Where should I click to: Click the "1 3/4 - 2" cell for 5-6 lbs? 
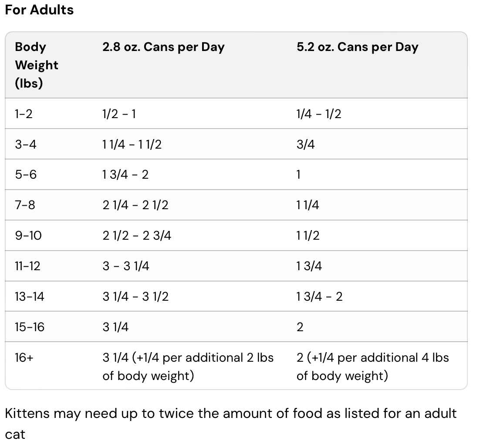[125, 175]
